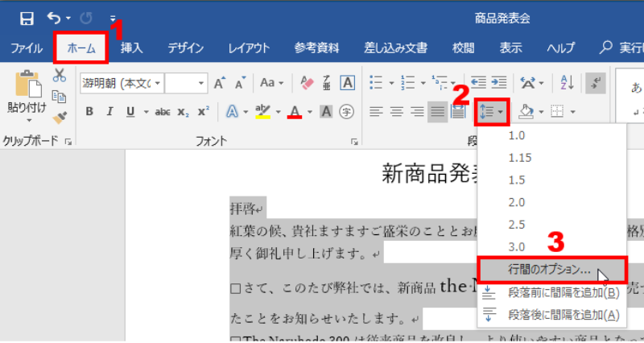Increase font size with large A icon
The image size is (644, 343).
tap(220, 83)
